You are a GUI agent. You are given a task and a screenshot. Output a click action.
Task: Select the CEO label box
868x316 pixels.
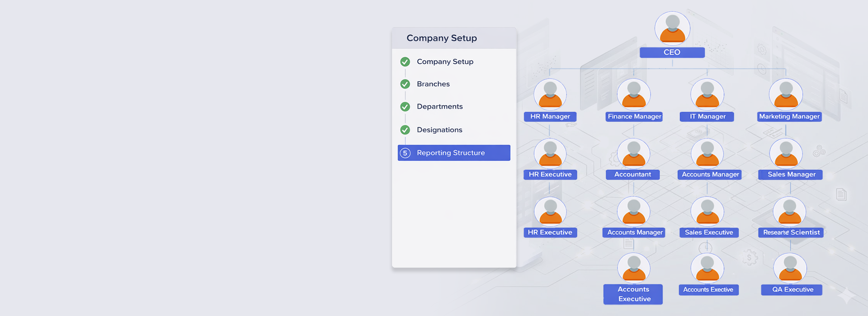672,52
